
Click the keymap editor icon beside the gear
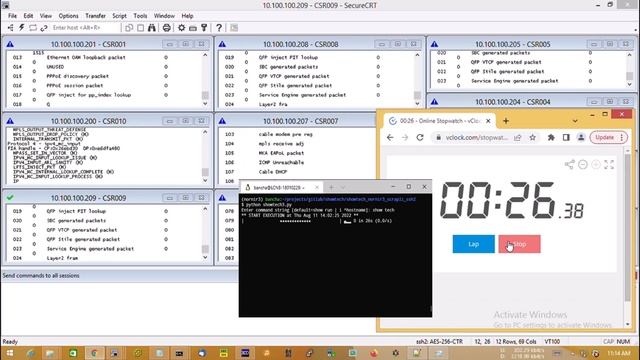point(193,28)
